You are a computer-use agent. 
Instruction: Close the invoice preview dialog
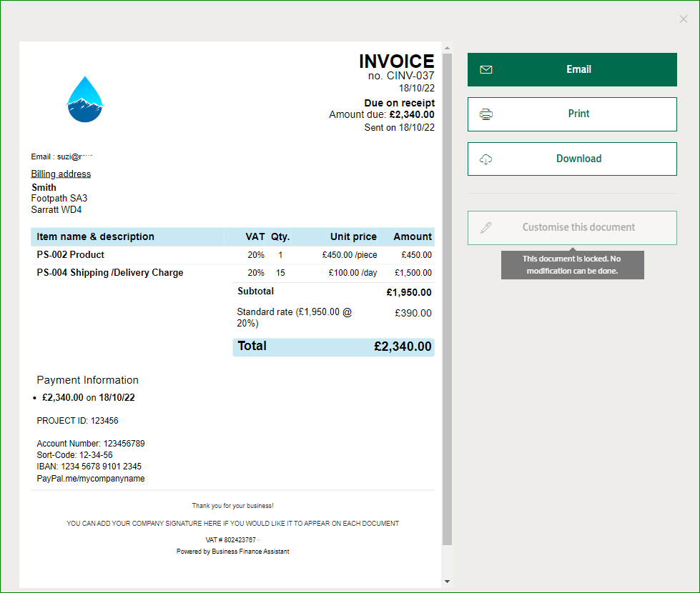pos(683,19)
